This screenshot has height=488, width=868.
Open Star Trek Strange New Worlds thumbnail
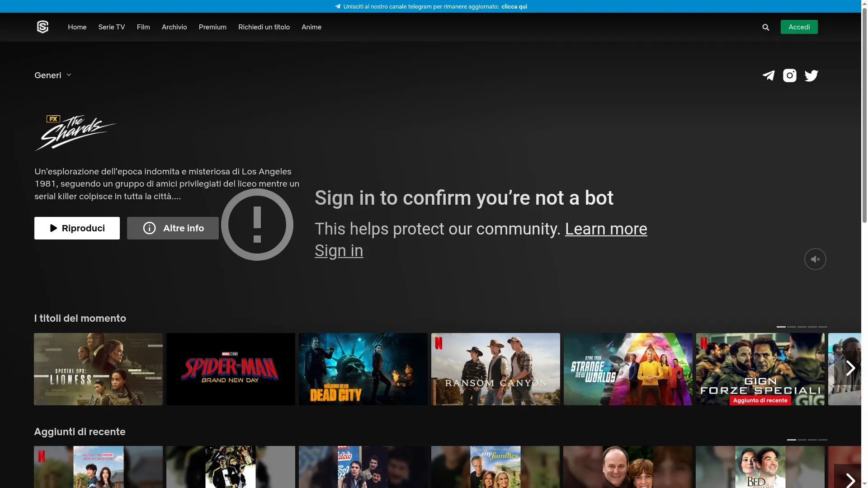628,369
